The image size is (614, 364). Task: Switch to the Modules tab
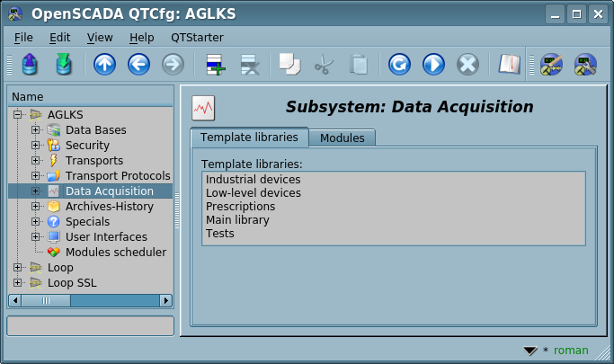click(342, 138)
